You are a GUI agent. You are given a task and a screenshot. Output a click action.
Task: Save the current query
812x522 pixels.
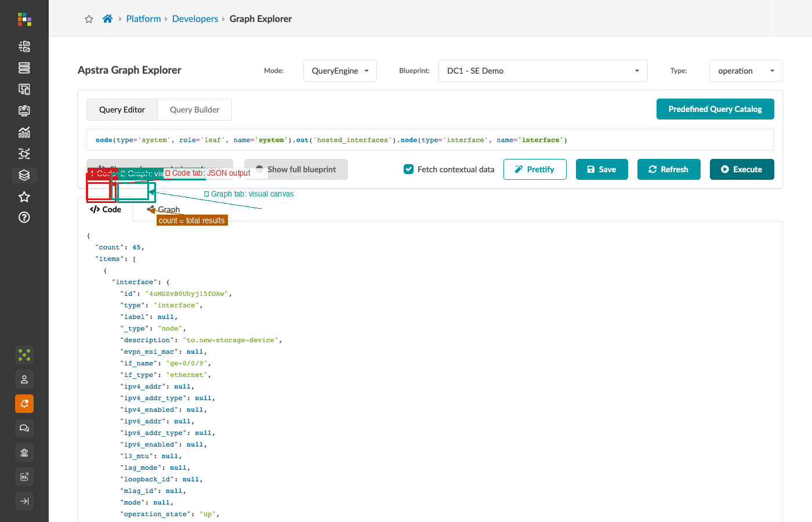click(602, 169)
